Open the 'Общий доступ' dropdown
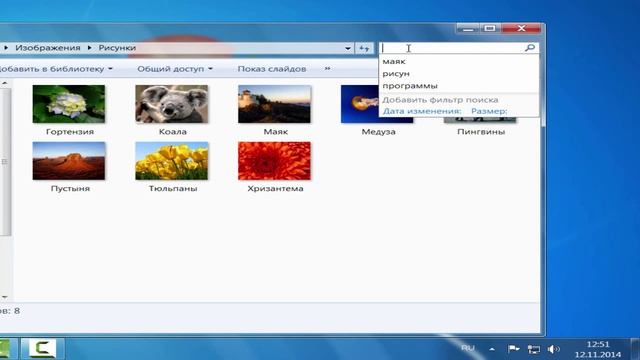 pyautogui.click(x=175, y=69)
